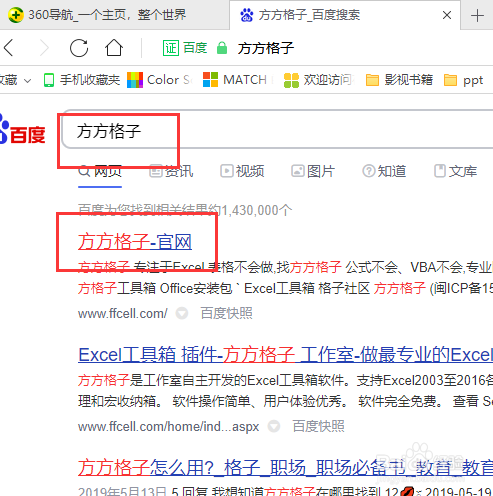Click the www.ffcell.com/home/ind...aspx URL
This screenshot has height=496, width=493.
(169, 426)
